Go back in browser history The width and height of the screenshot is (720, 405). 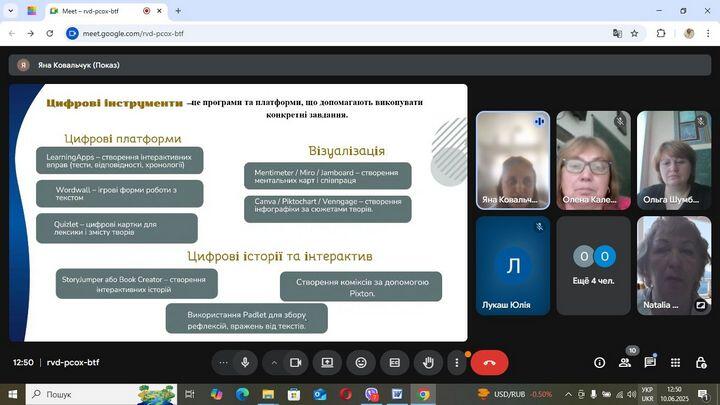tap(12, 34)
